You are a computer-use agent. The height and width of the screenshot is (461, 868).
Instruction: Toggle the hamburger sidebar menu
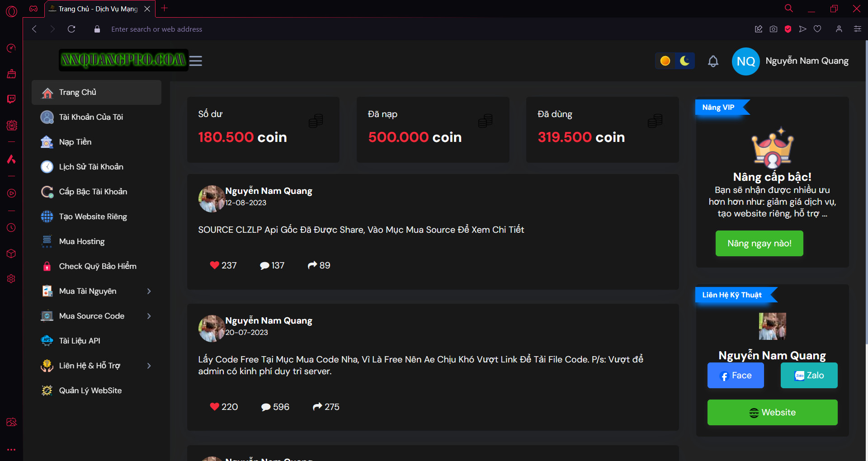point(195,61)
